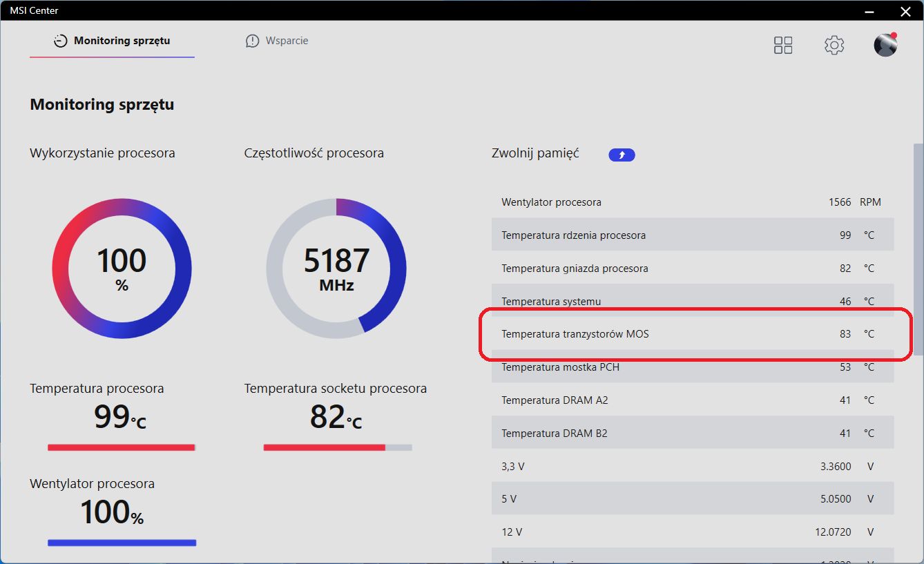The height and width of the screenshot is (564, 924).
Task: Click the 99°C Temperatura procesora value
Action: click(x=120, y=417)
